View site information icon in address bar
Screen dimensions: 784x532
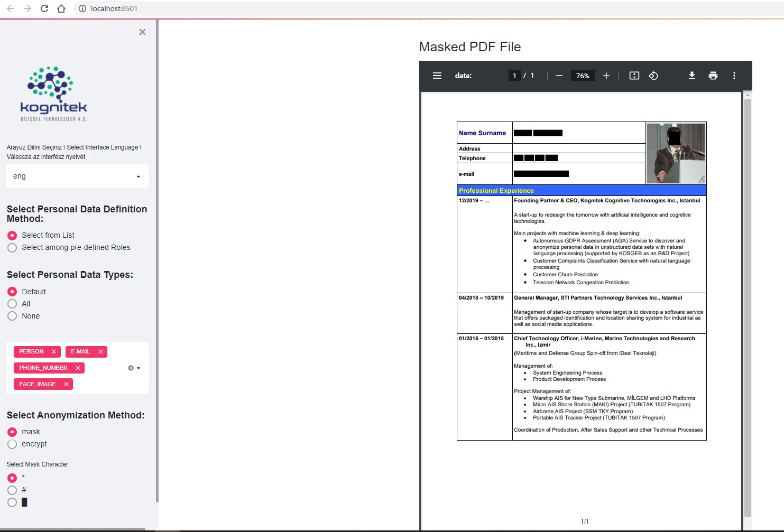click(x=82, y=8)
